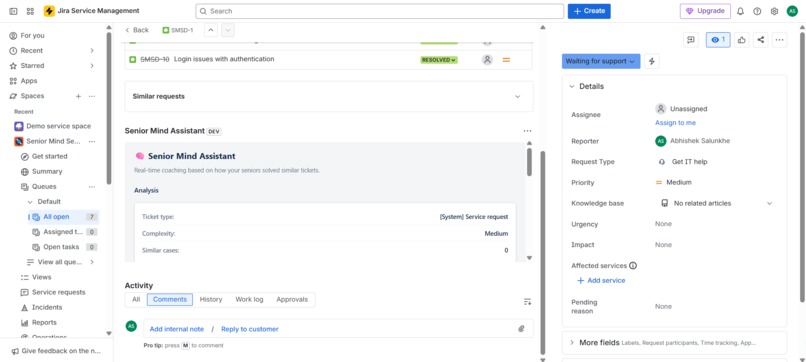The height and width of the screenshot is (362, 806).
Task: Switch to the All activity tab
Action: tap(136, 299)
